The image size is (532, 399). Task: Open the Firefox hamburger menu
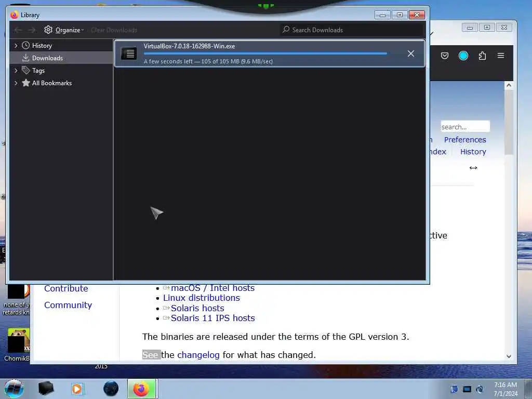(x=501, y=55)
